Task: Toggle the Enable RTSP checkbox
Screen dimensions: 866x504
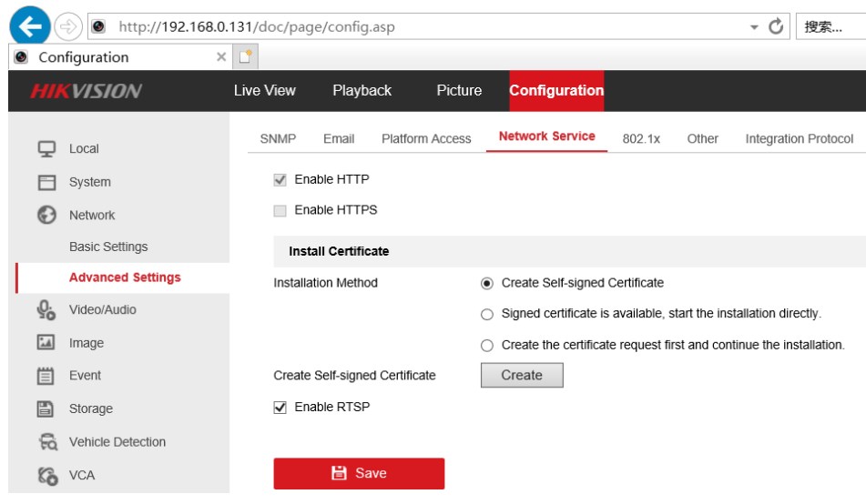Action: [x=280, y=408]
